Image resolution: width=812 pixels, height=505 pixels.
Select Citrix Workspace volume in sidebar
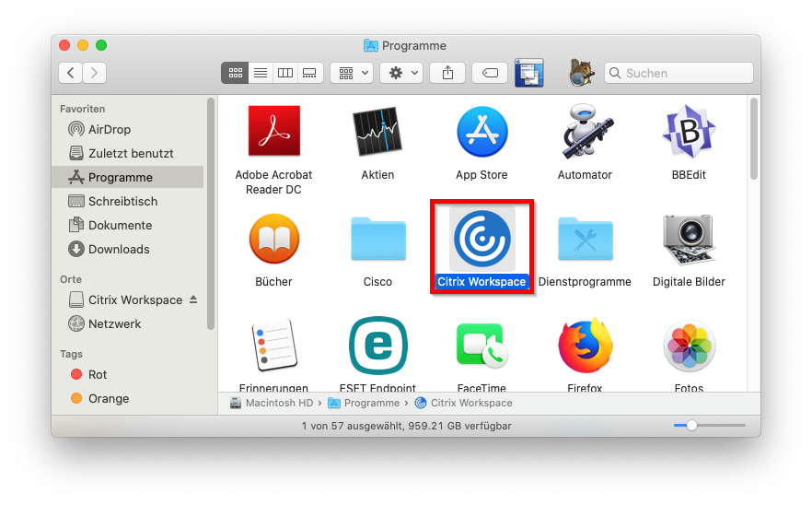(126, 299)
